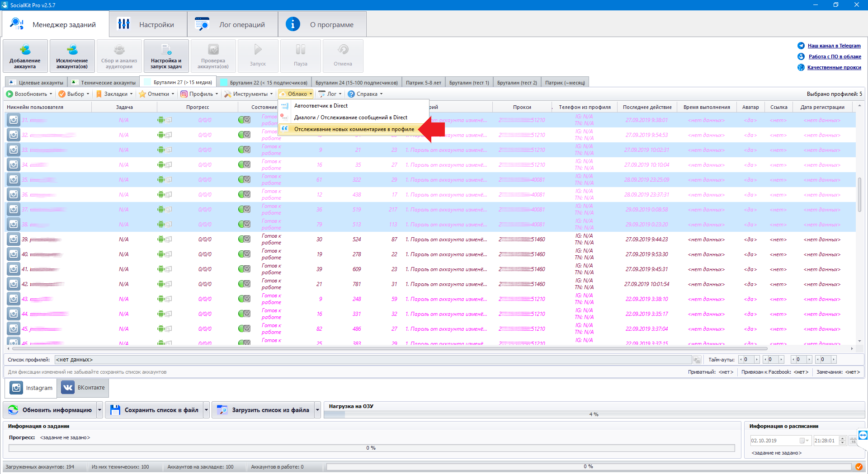Click the Telegram channel icon
The image size is (868, 474).
coord(801,46)
